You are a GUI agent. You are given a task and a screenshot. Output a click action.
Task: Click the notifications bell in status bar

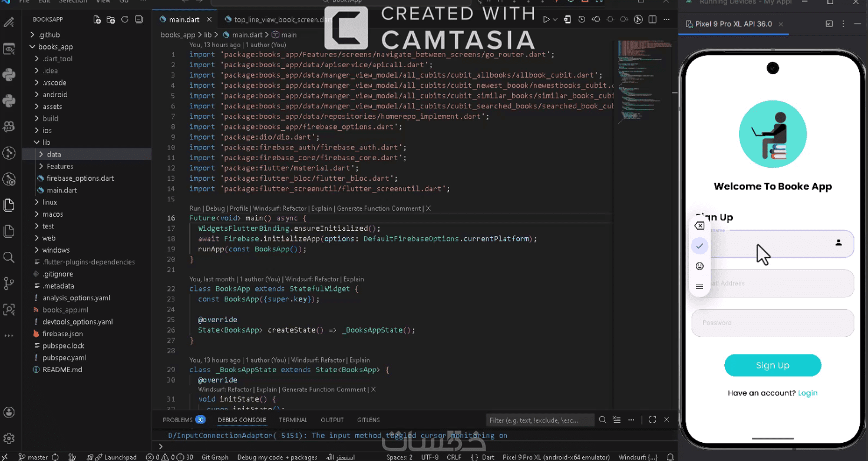(x=670, y=457)
